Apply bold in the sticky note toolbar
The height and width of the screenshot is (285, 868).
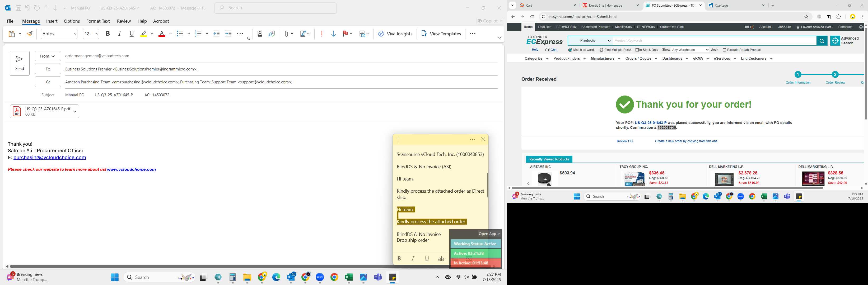pos(399,258)
